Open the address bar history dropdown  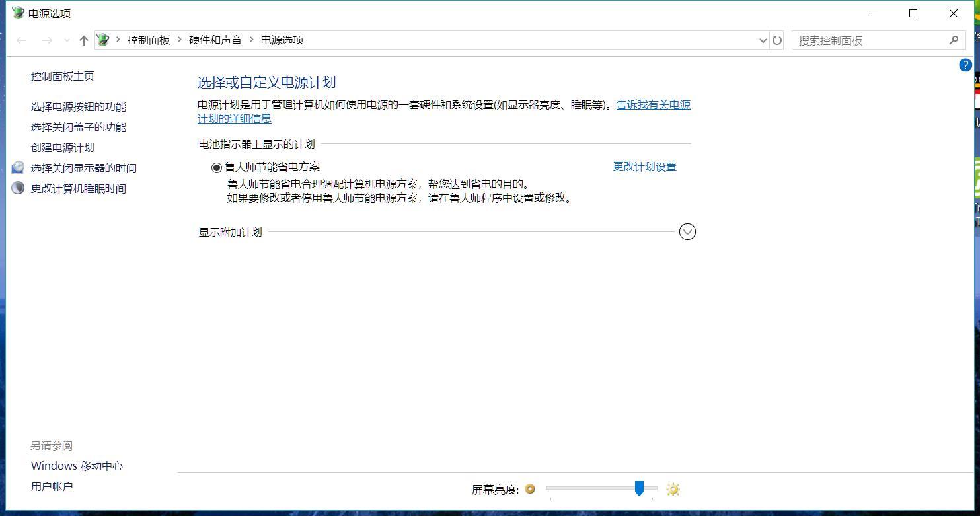pyautogui.click(x=763, y=40)
